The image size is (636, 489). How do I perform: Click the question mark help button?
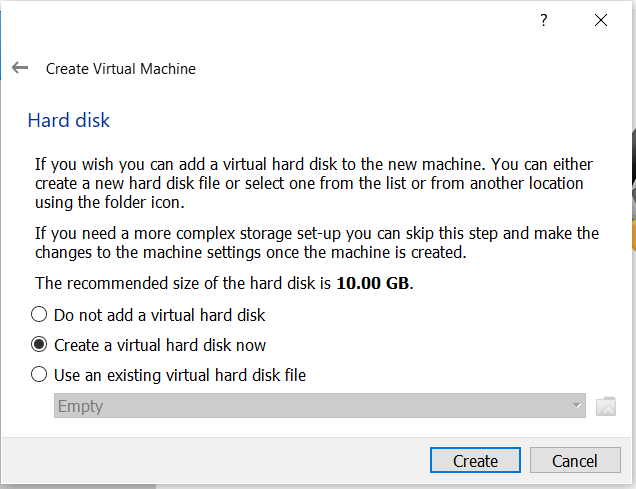tap(544, 20)
